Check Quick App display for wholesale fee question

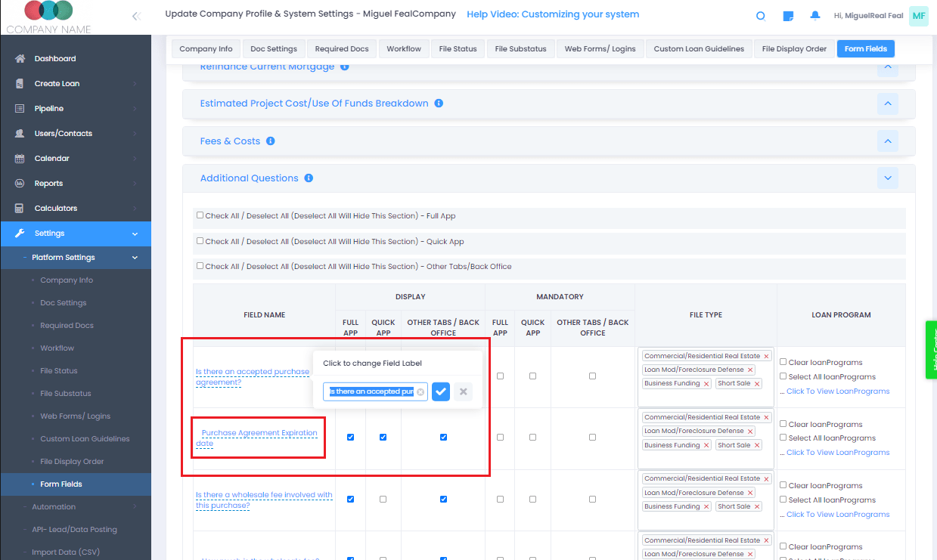[383, 499]
